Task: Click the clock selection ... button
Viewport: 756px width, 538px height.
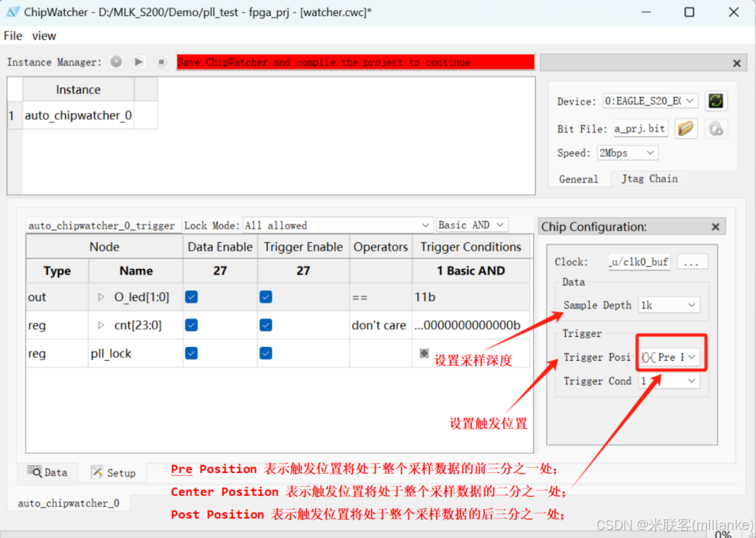Action: (x=692, y=261)
